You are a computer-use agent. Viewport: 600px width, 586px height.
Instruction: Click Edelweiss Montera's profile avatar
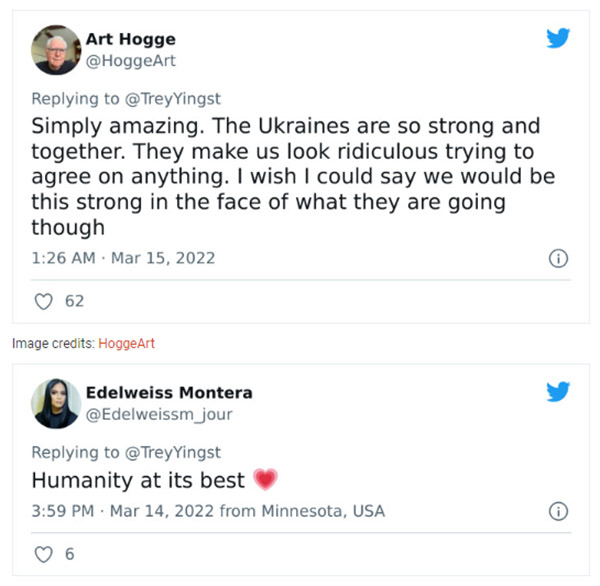[x=57, y=403]
